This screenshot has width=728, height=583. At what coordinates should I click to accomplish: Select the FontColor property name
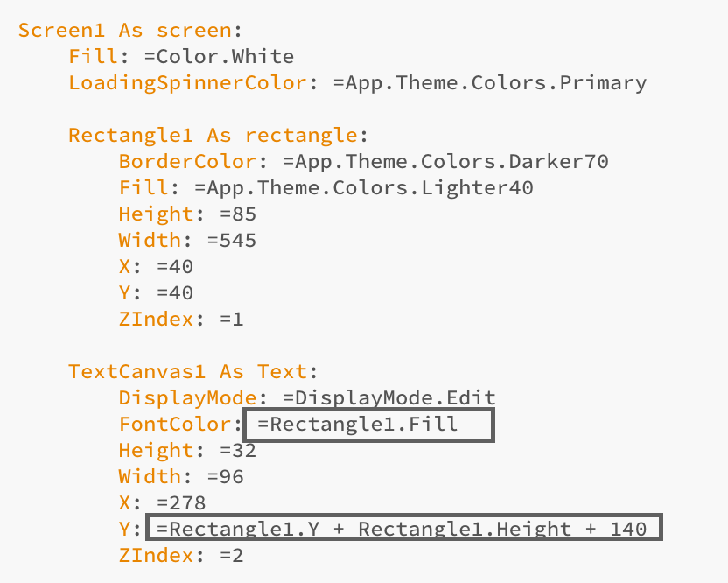pos(175,425)
